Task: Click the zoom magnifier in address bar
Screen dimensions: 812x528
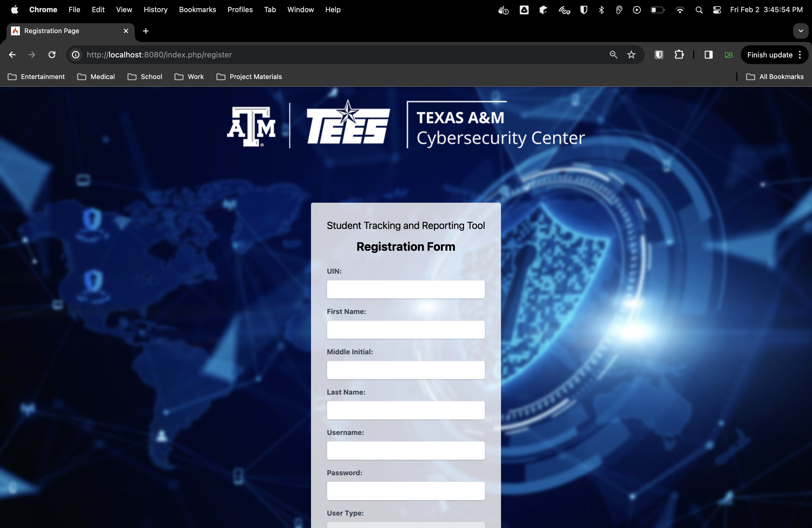Action: (613, 55)
